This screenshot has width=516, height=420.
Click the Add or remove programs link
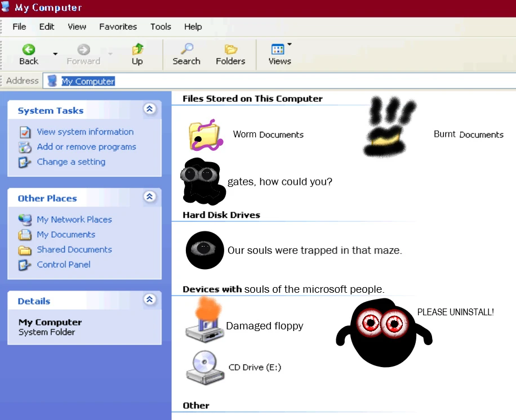[x=87, y=147]
